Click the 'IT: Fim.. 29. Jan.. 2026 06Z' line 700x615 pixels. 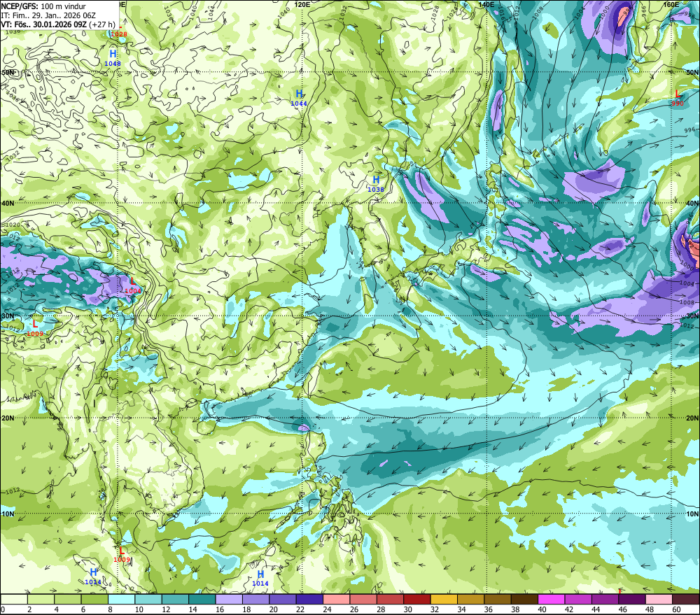click(48, 15)
